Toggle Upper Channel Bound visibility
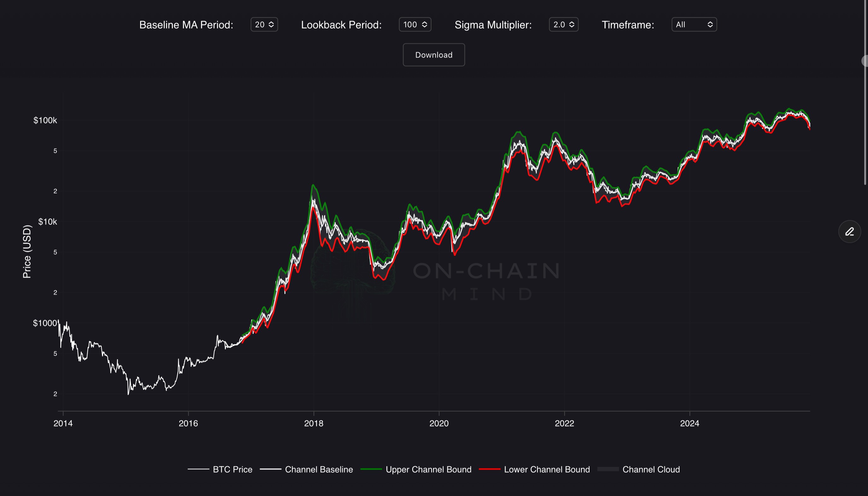 coord(428,469)
